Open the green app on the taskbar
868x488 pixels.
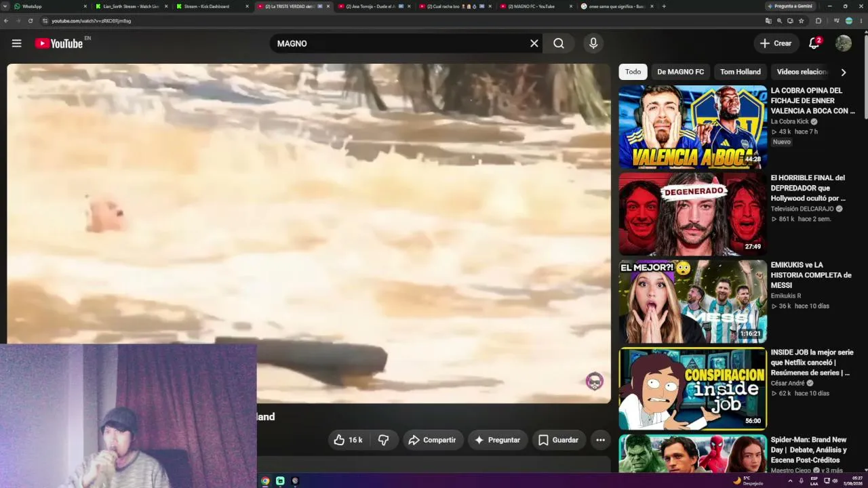click(280, 481)
